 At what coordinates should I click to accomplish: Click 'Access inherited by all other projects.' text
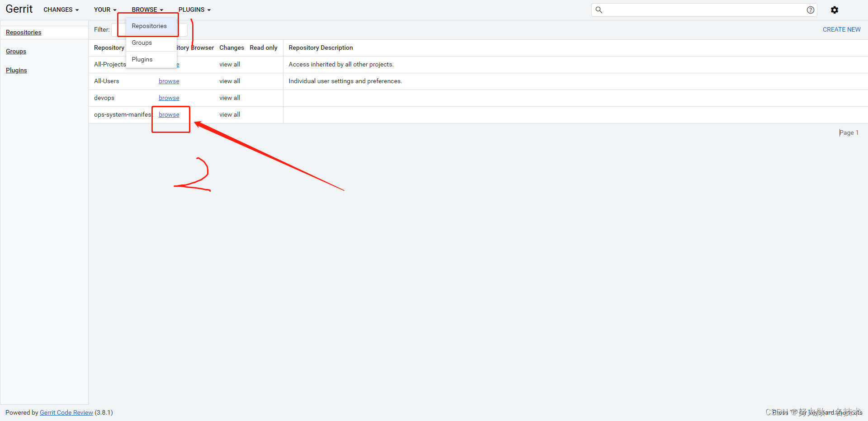[341, 64]
